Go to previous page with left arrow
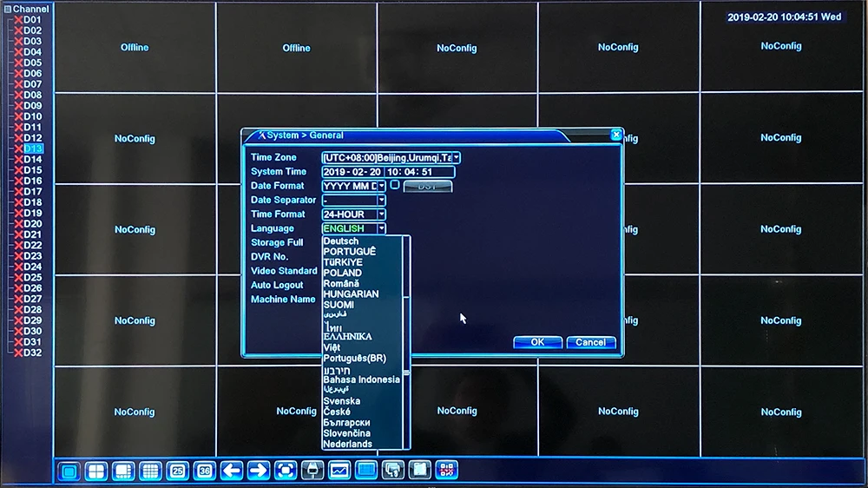The height and width of the screenshot is (488, 868). click(232, 471)
